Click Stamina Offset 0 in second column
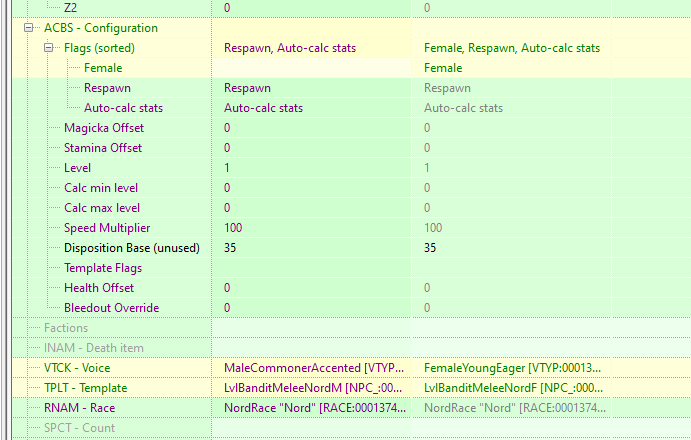This screenshot has width=691, height=440. (427, 148)
